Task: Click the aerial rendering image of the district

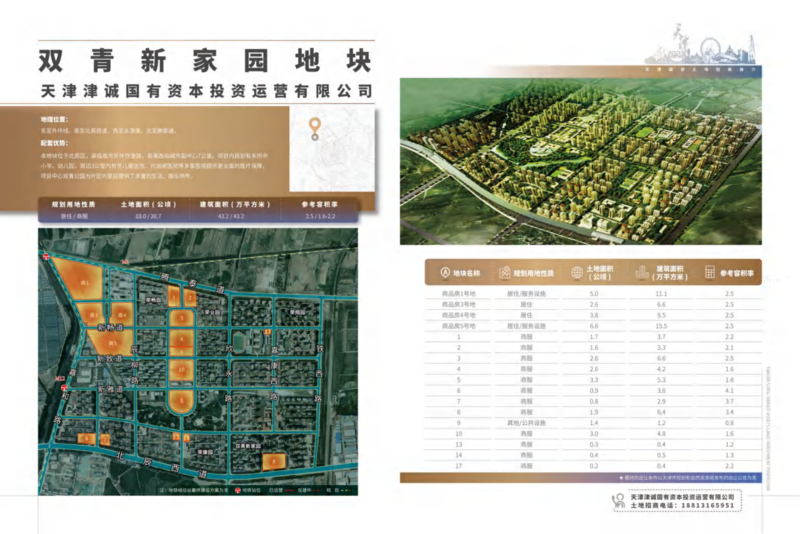Action: (x=581, y=161)
